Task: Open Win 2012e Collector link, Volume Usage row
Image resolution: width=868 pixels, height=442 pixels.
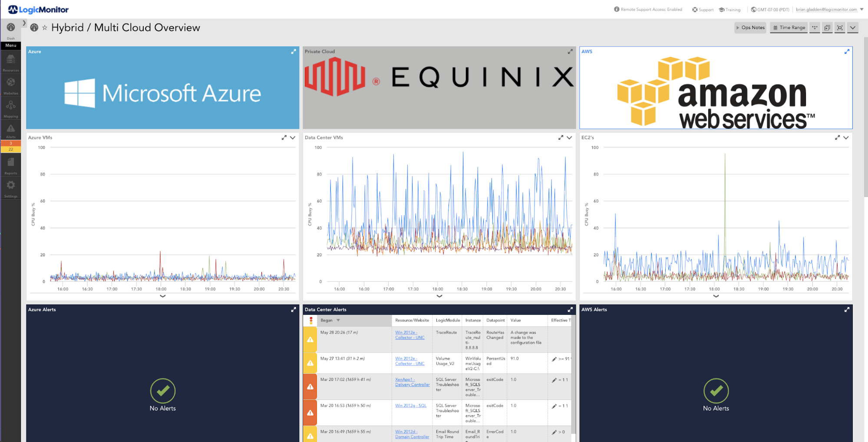Action: click(x=410, y=361)
